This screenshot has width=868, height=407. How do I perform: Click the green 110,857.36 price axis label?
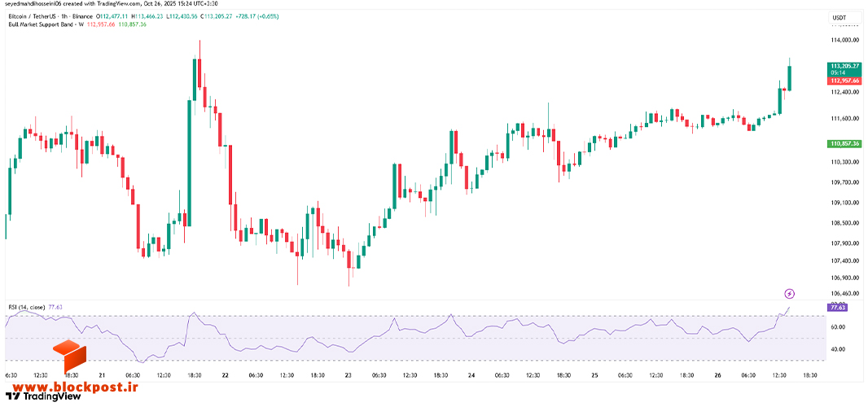[844, 143]
